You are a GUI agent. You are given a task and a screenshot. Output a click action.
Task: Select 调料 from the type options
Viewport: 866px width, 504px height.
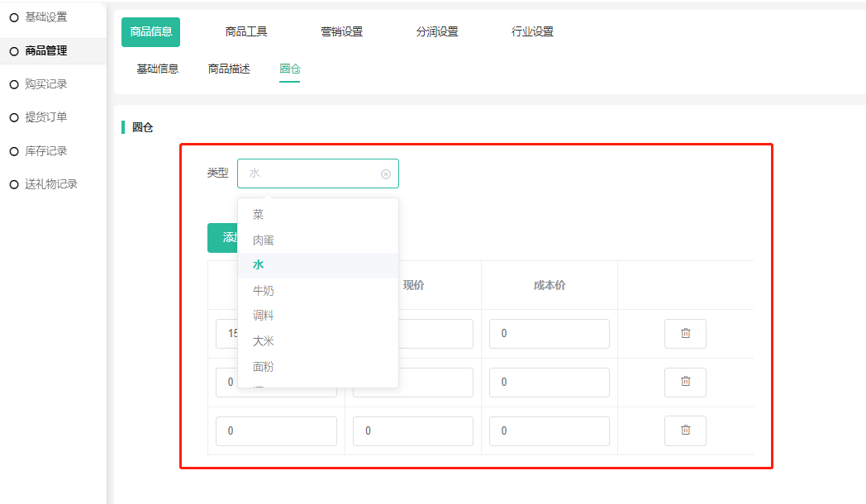point(263,316)
